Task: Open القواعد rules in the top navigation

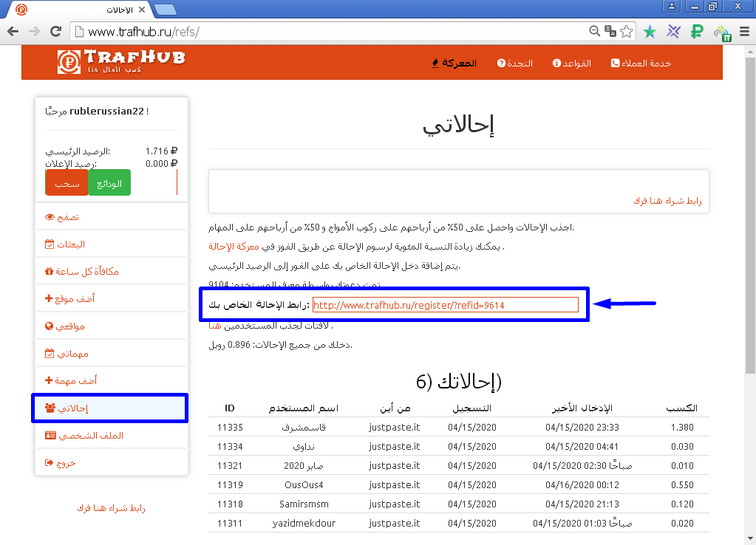Action: click(x=572, y=63)
